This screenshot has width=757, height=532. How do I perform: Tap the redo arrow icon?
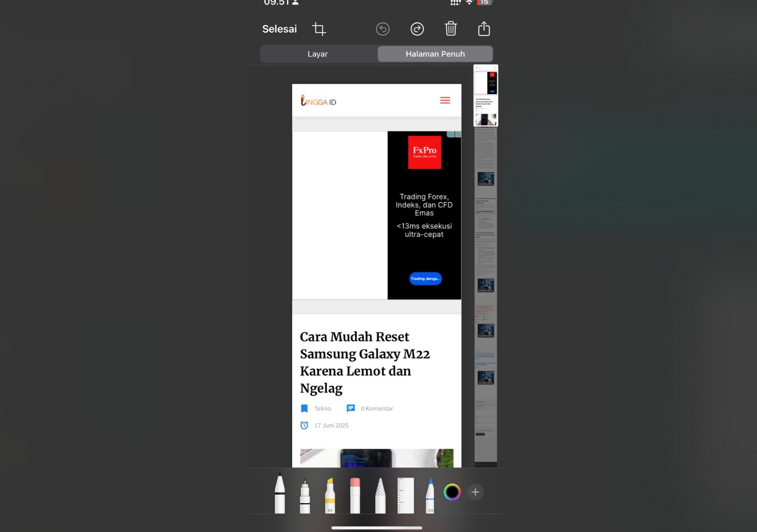[x=417, y=29]
